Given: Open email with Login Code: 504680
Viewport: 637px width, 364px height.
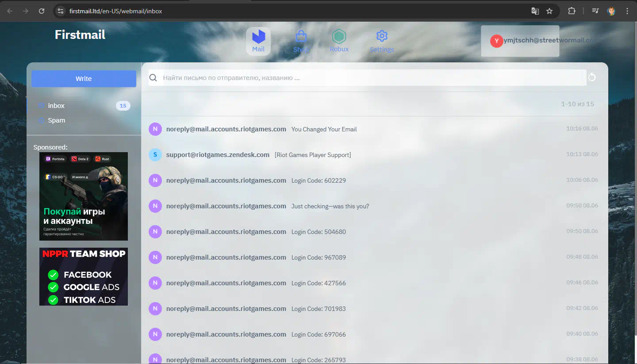Looking at the screenshot, I should coord(375,232).
